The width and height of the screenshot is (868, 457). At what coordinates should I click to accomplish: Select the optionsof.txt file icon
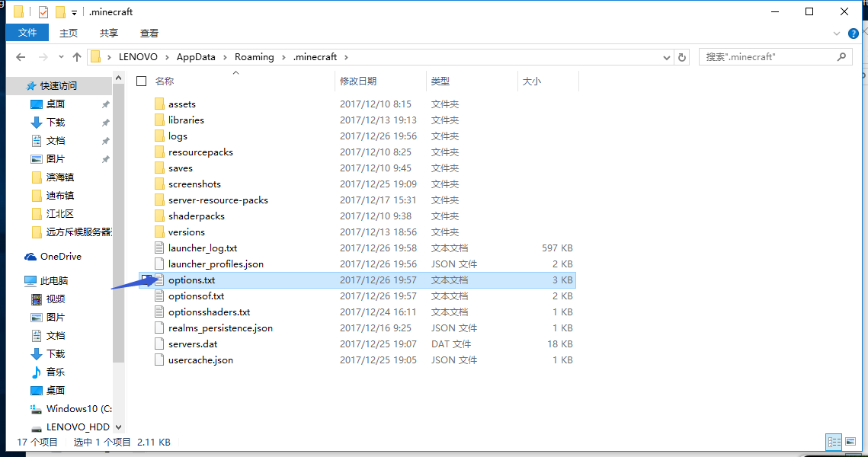click(159, 296)
